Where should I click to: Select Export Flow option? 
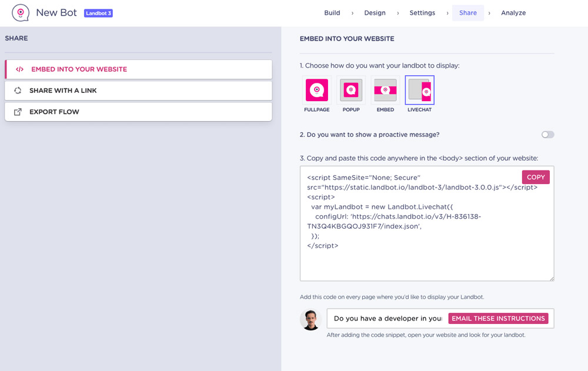pyautogui.click(x=138, y=112)
